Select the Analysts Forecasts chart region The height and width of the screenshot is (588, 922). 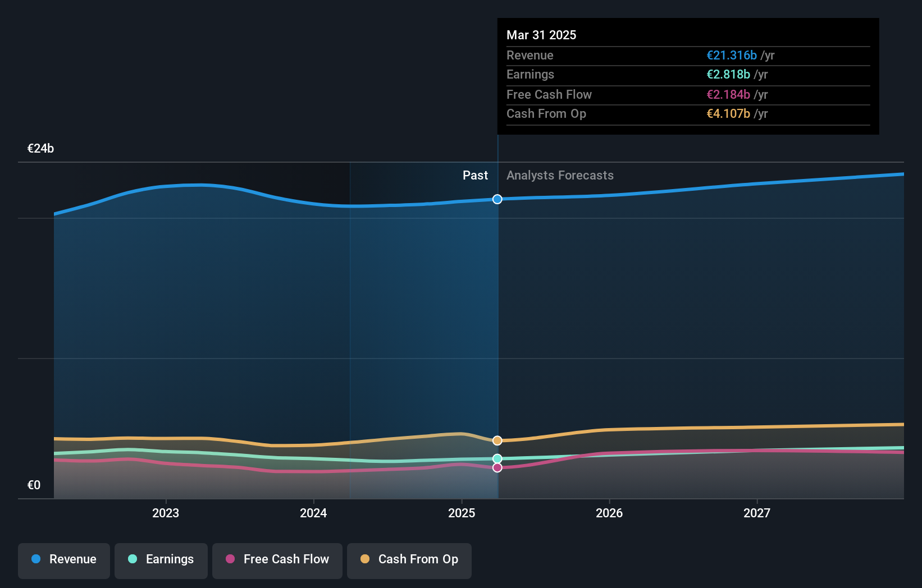tap(702, 309)
